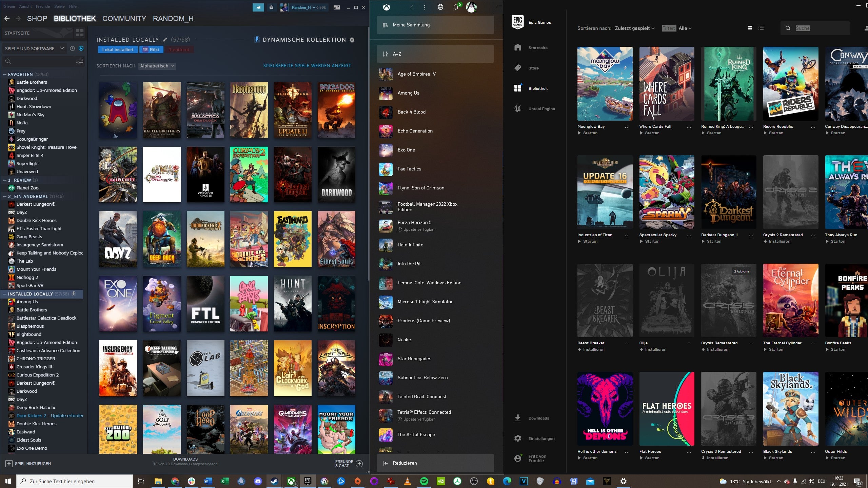Open Steam Ansicht menu

click(x=25, y=6)
